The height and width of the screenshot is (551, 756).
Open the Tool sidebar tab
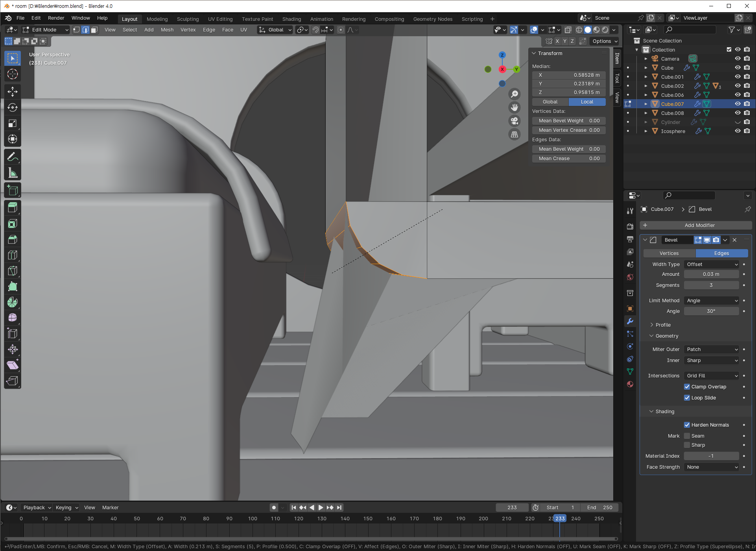pyautogui.click(x=617, y=78)
